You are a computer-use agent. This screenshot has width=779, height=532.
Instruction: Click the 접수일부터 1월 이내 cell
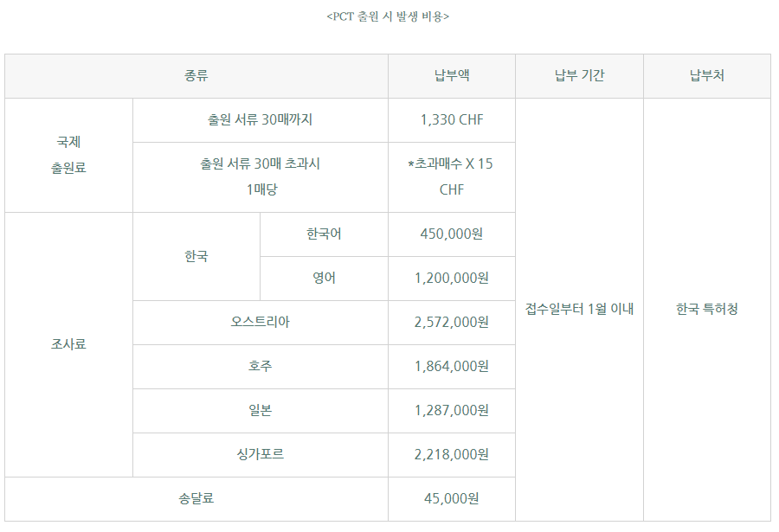pyautogui.click(x=579, y=309)
